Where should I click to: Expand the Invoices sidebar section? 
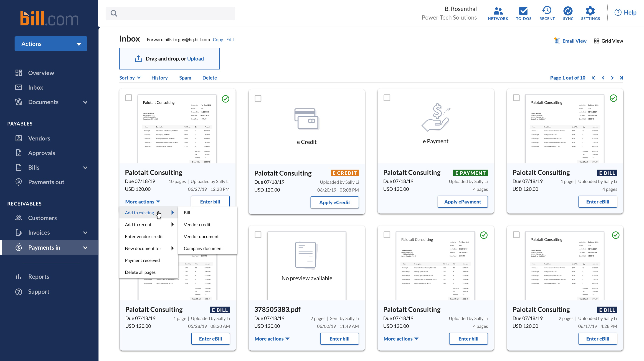[x=85, y=233]
